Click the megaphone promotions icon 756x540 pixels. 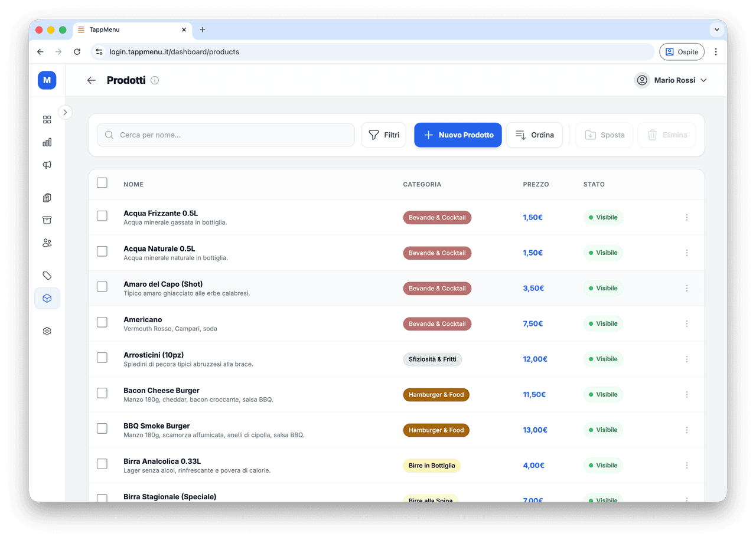[x=47, y=165]
